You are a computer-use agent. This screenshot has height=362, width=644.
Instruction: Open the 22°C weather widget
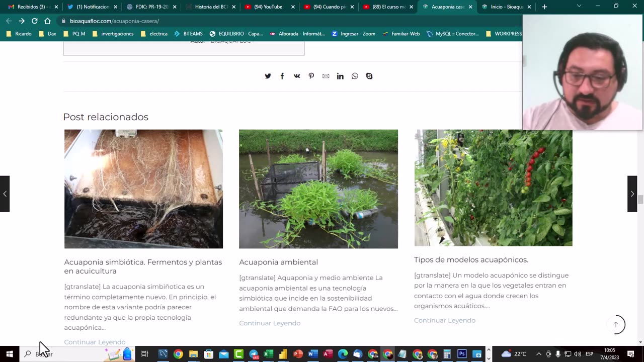[x=514, y=354]
